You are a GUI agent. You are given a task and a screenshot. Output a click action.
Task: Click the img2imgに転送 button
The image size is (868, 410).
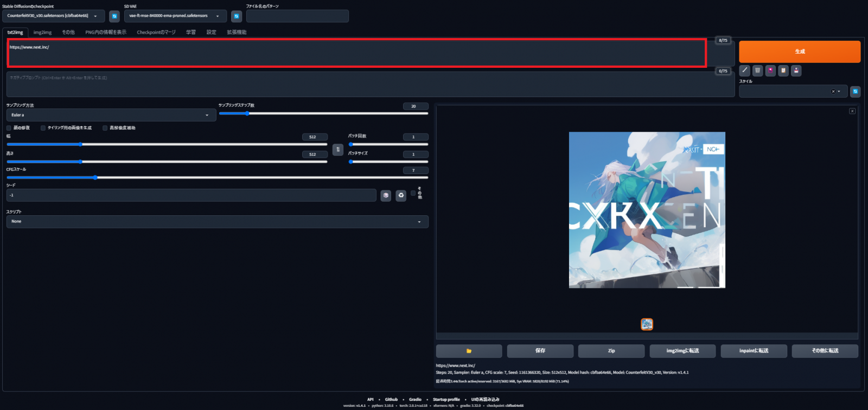682,351
